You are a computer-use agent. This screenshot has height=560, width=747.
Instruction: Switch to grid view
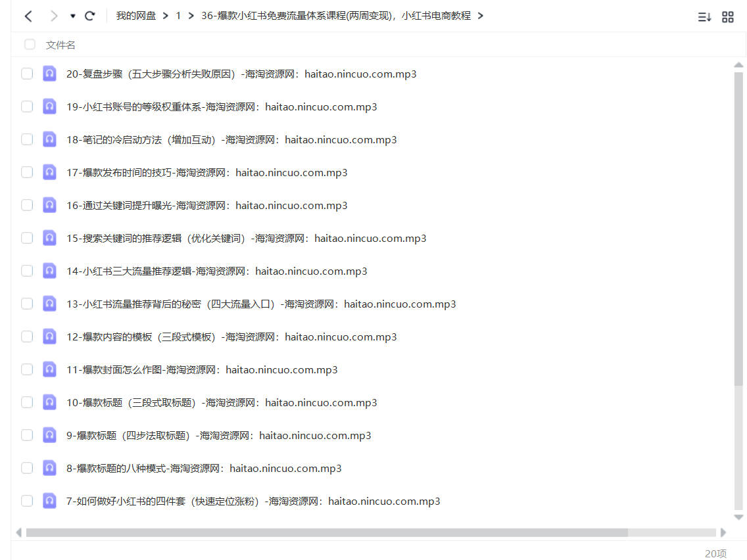click(727, 17)
